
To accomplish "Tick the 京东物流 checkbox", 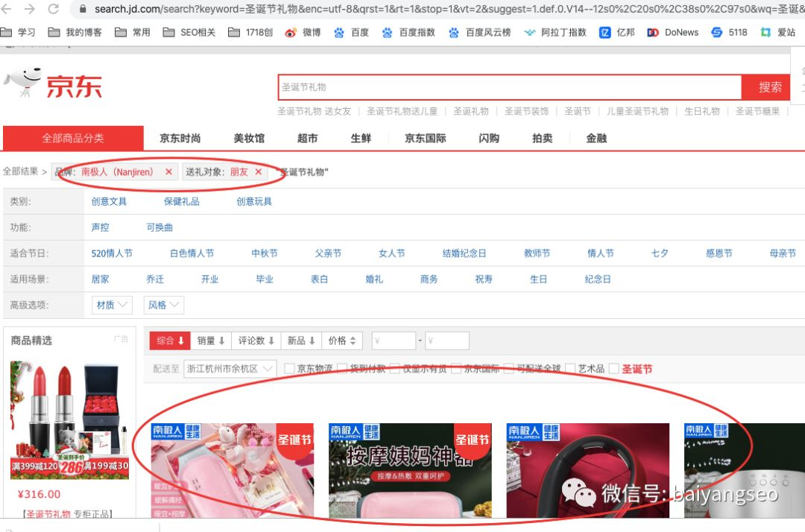I will tap(289, 368).
